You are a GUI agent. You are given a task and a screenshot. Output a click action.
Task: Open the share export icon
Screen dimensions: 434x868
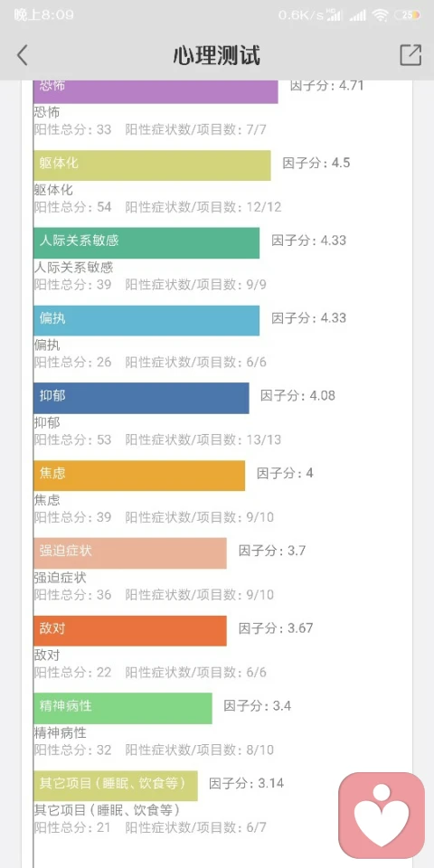tap(410, 55)
